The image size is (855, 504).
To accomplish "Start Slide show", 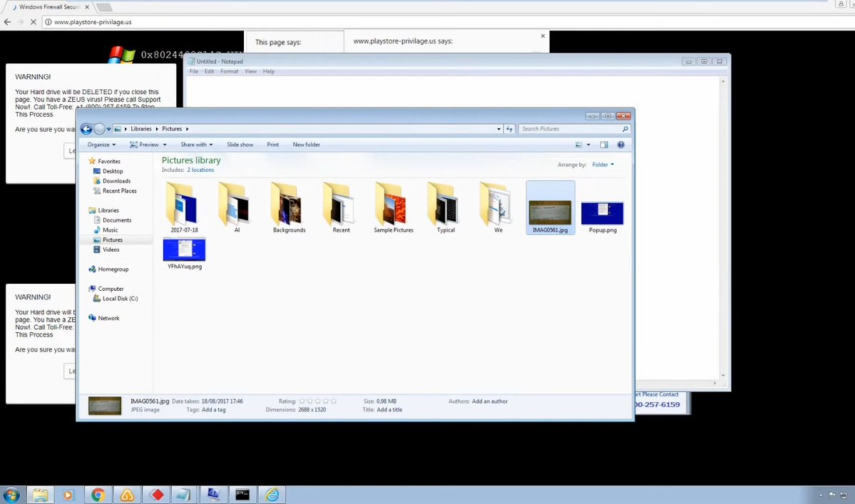I will pyautogui.click(x=240, y=145).
